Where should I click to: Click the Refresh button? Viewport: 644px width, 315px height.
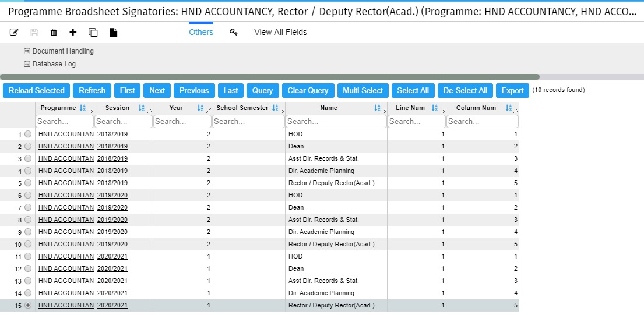point(92,91)
